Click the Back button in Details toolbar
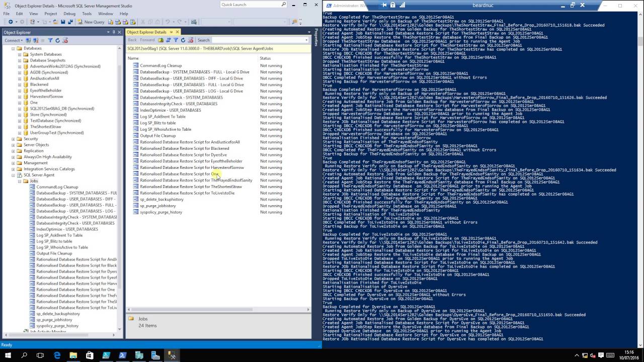Screen dimensions: 644x362 tap(132, 40)
